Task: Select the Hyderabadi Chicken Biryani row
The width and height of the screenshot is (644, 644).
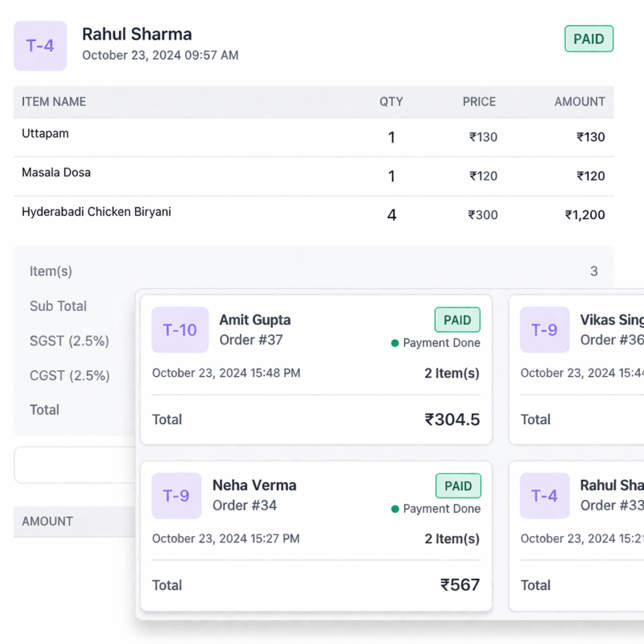Action: coord(313,215)
